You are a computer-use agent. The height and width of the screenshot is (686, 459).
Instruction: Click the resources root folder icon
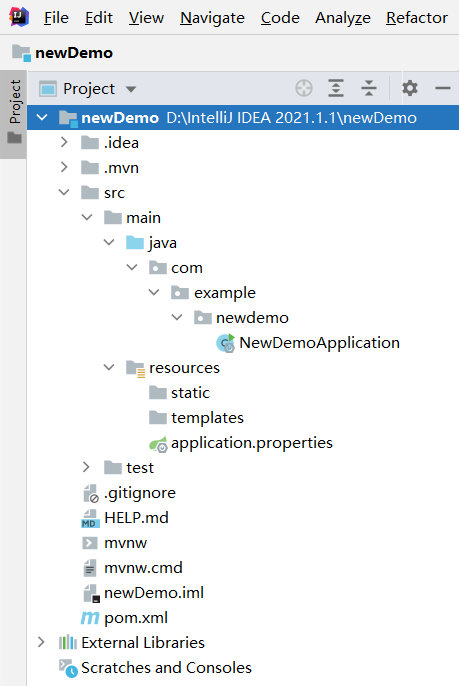135,368
